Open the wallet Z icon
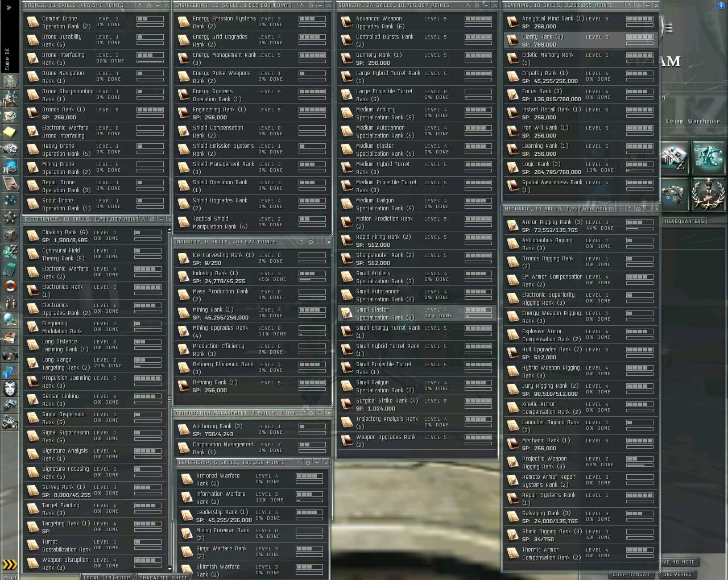The image size is (728, 580). click(10, 251)
